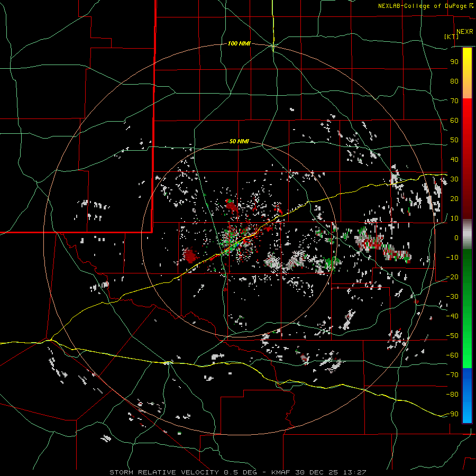The width and height of the screenshot is (476, 476).
Task: Click the 0 value on velocity scale
Action: [x=456, y=237]
